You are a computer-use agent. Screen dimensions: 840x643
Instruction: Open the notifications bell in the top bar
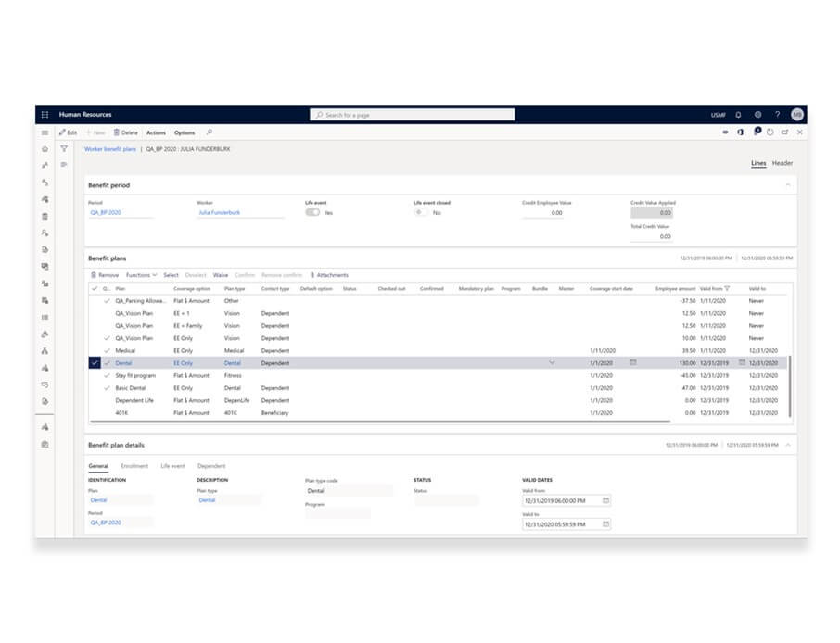click(738, 114)
